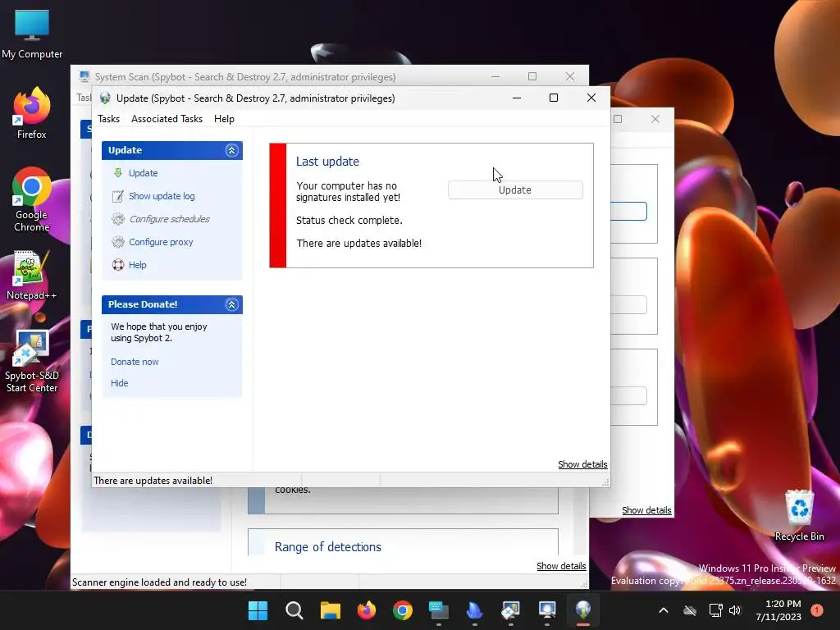This screenshot has height=630, width=840.
Task: Open Spybot-S&D Start Center desktop shortcut
Action: pos(32,361)
